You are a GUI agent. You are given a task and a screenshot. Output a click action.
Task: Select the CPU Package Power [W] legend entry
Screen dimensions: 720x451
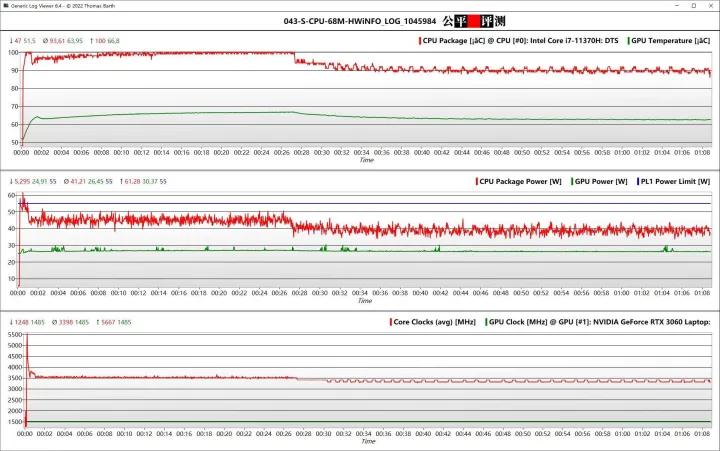(520, 181)
